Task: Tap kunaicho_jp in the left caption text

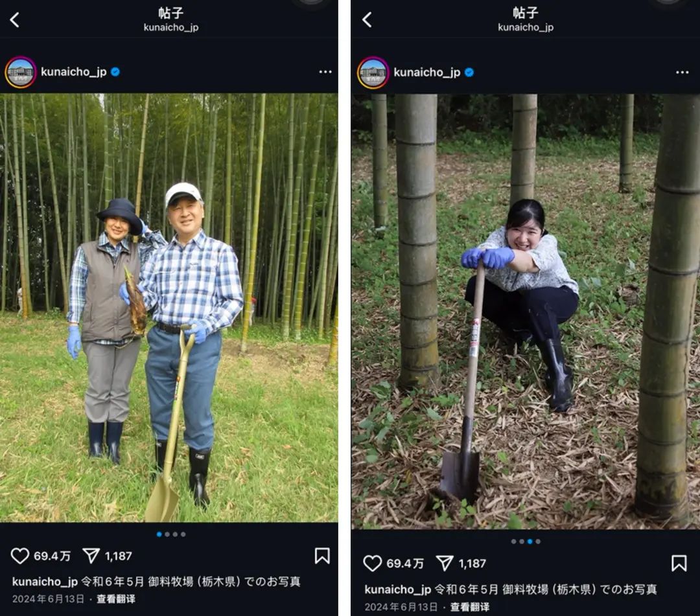Action: 45,582
